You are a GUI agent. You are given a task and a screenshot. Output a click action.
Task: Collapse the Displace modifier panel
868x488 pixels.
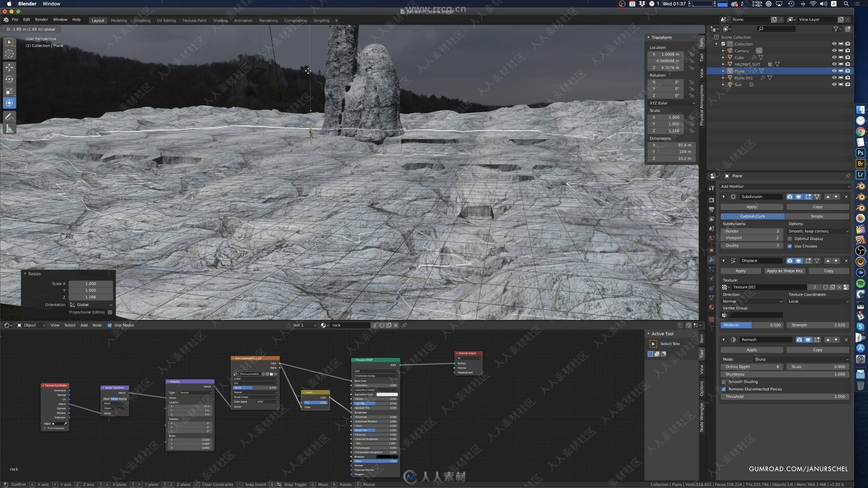[724, 261]
